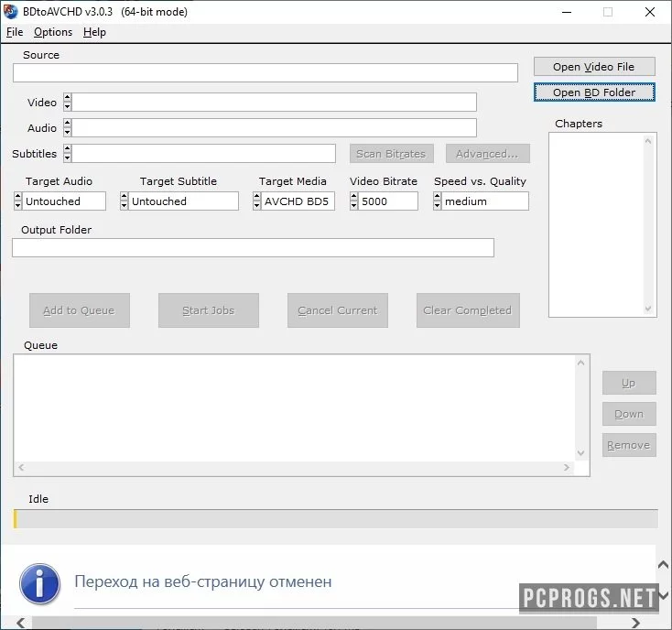Viewport: 672px width, 630px height.
Task: Open the Help menu
Action: click(x=94, y=32)
